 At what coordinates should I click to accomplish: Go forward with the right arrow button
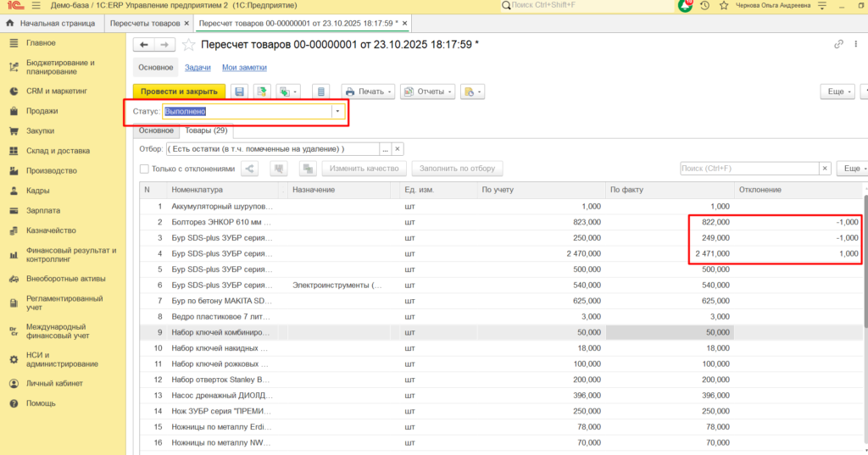[164, 45]
